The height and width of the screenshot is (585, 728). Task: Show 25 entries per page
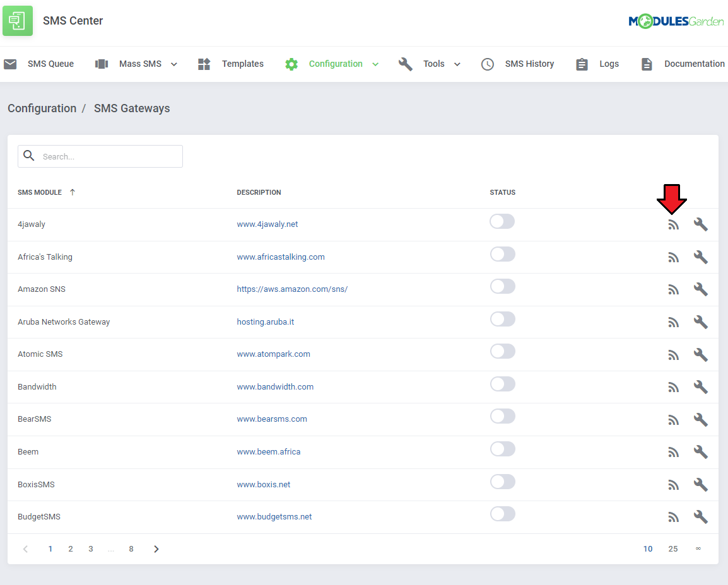pyautogui.click(x=672, y=549)
